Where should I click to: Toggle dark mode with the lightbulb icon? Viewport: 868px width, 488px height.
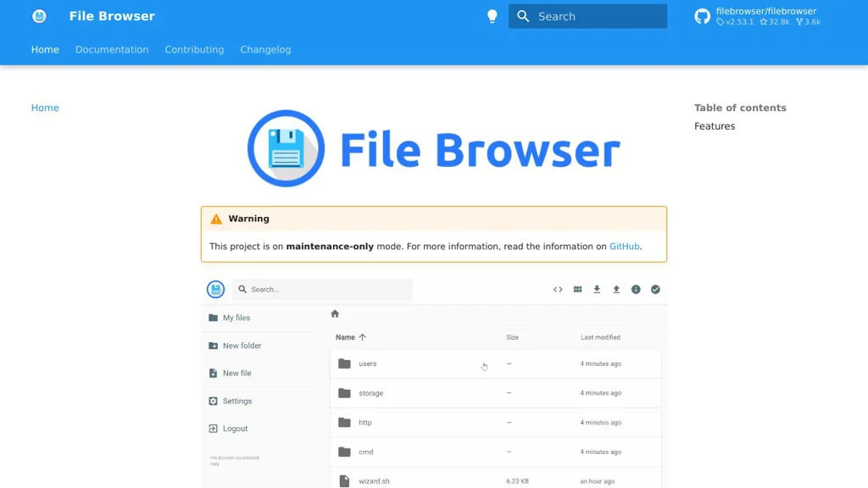pyautogui.click(x=492, y=16)
